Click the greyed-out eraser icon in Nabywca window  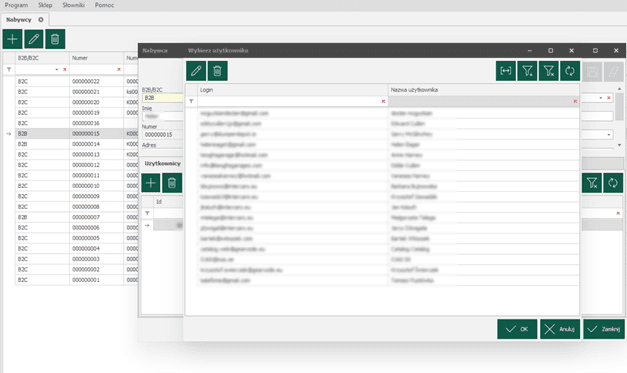click(x=614, y=72)
